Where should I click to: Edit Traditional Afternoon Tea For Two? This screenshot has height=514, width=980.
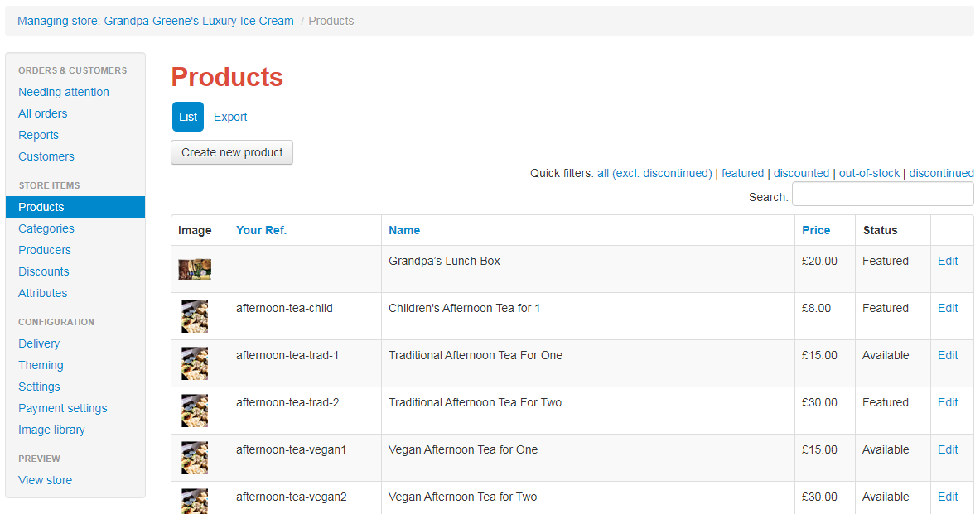[x=948, y=403]
